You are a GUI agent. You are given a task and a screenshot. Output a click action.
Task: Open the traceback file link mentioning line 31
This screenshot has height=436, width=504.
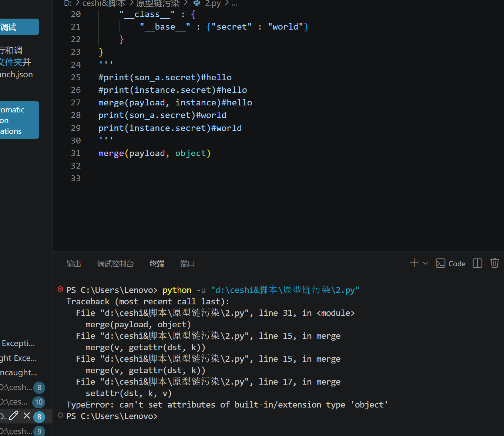(x=215, y=313)
